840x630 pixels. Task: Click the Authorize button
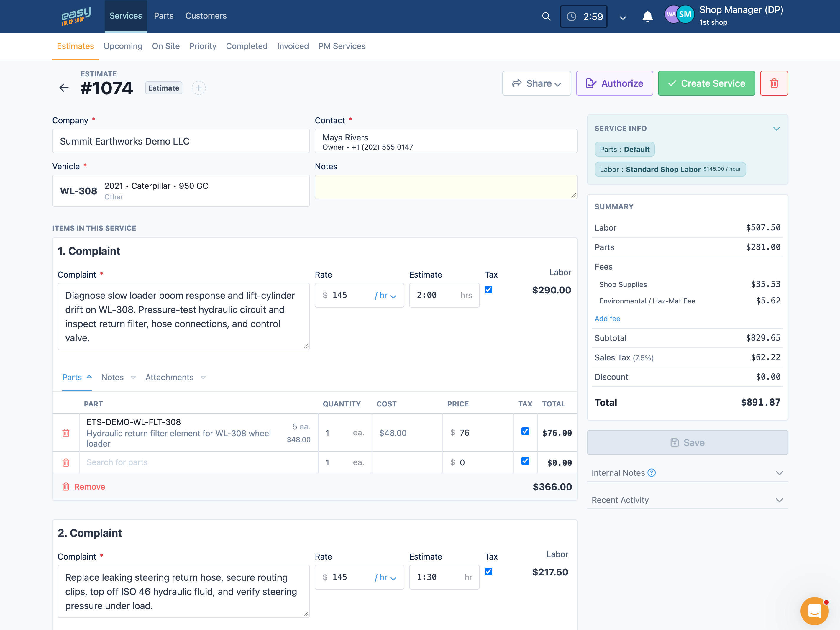(x=614, y=83)
